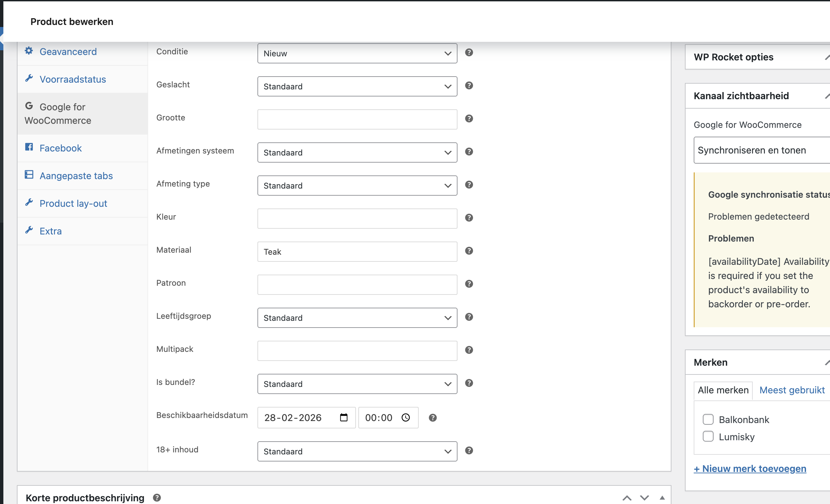Open the Leeftijdsgroep dropdown
The height and width of the screenshot is (504, 830).
tap(357, 318)
